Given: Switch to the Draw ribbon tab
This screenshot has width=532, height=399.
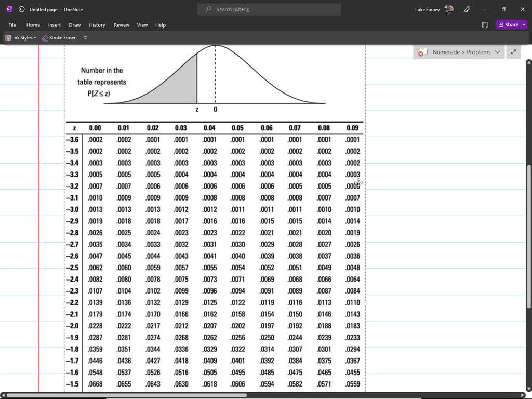Looking at the screenshot, I should pyautogui.click(x=74, y=24).
